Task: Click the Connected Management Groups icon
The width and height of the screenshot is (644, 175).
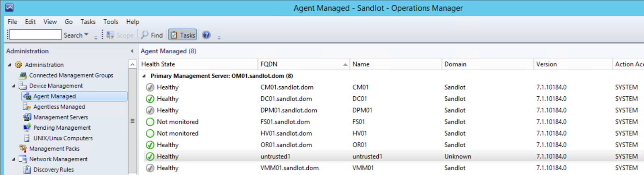Action: pos(23,75)
